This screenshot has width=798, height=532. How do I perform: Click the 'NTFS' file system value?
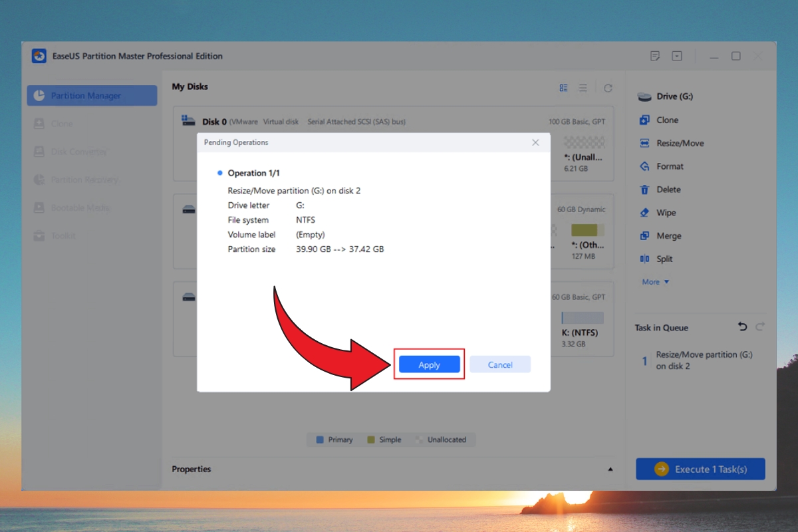point(306,220)
